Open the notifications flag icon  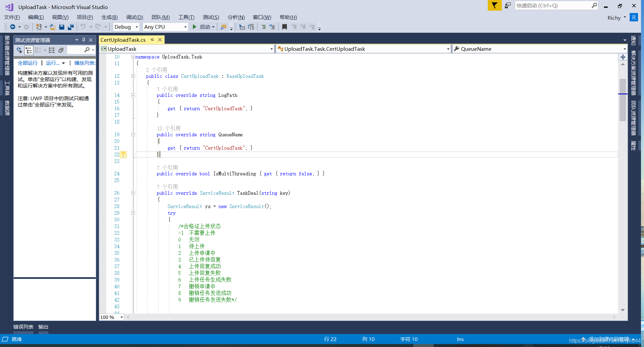coord(494,5)
